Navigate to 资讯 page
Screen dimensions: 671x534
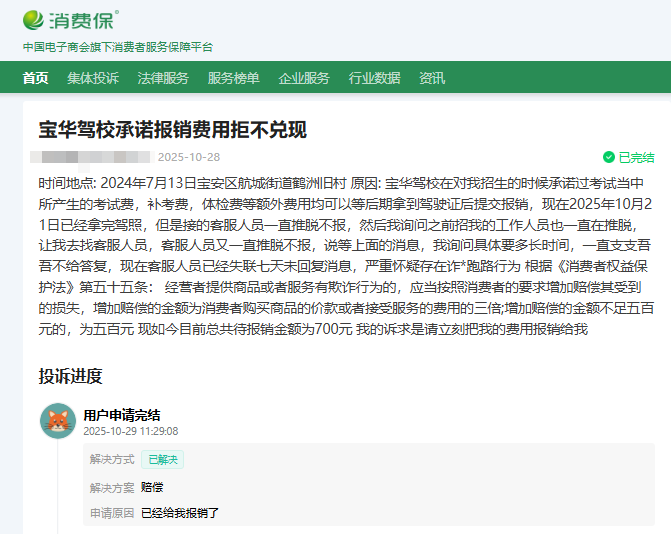[432, 78]
